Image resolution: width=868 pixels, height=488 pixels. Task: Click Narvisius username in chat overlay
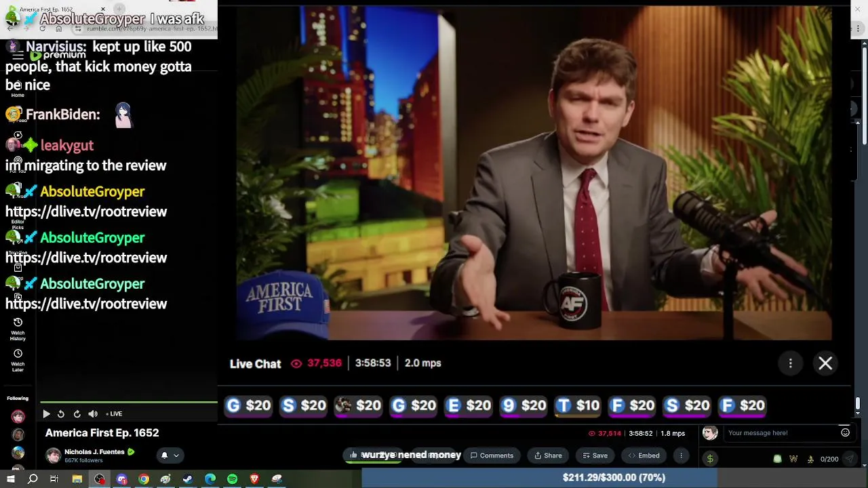56,47
